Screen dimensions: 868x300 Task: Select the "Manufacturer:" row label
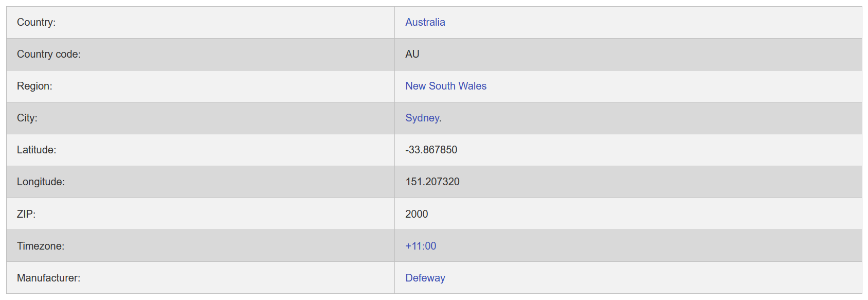[48, 278]
